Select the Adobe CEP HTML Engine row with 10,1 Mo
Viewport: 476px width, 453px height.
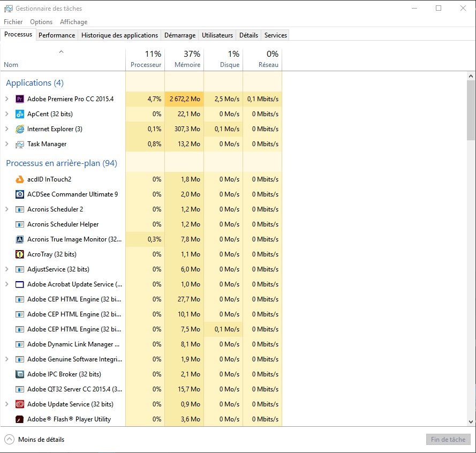tap(141, 314)
